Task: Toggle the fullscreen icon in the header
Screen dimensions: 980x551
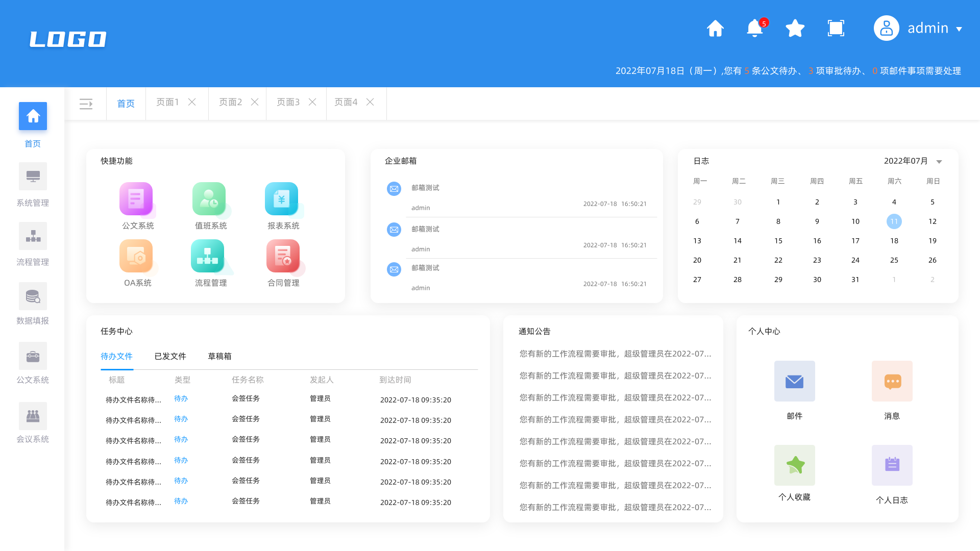Action: coord(836,28)
